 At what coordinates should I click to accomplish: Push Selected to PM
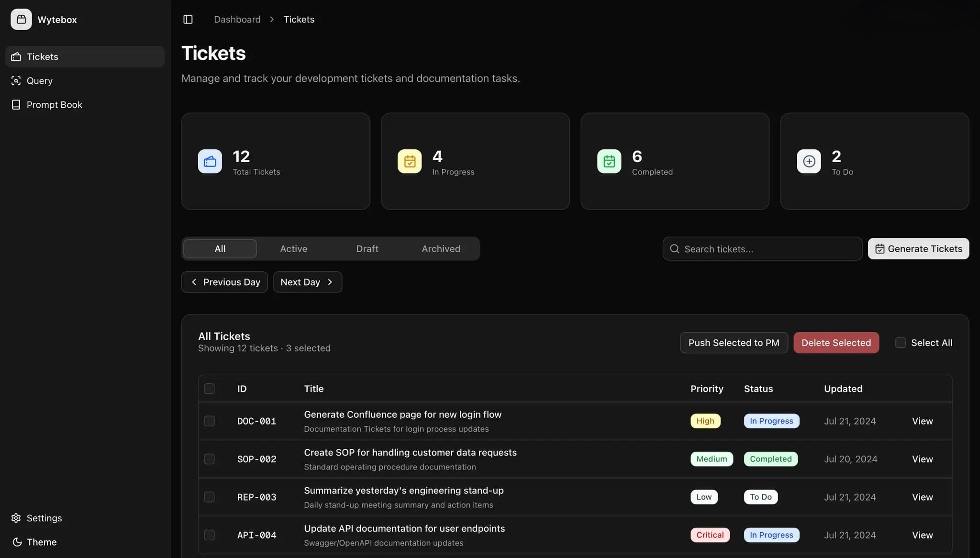[x=734, y=343]
